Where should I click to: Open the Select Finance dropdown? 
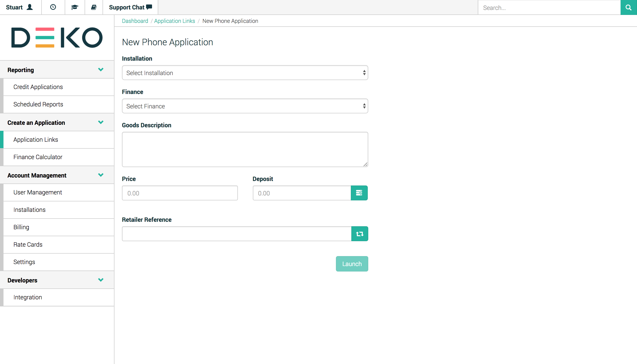coord(245,106)
